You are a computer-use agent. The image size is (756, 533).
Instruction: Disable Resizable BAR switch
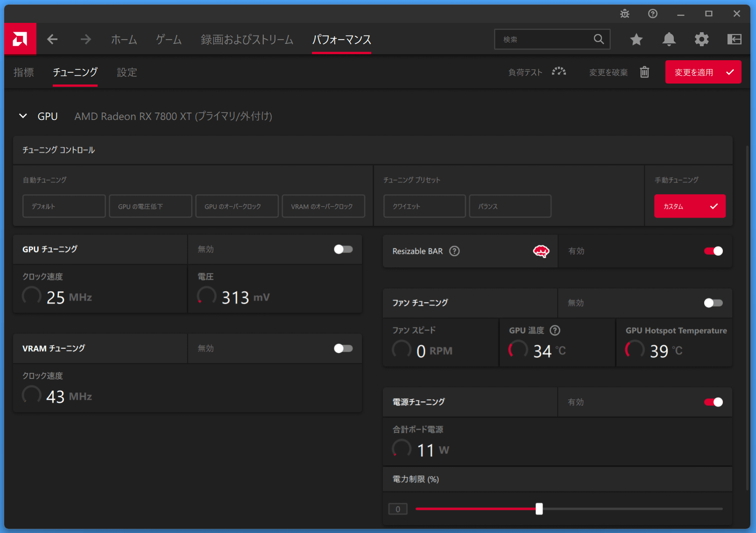pos(714,251)
